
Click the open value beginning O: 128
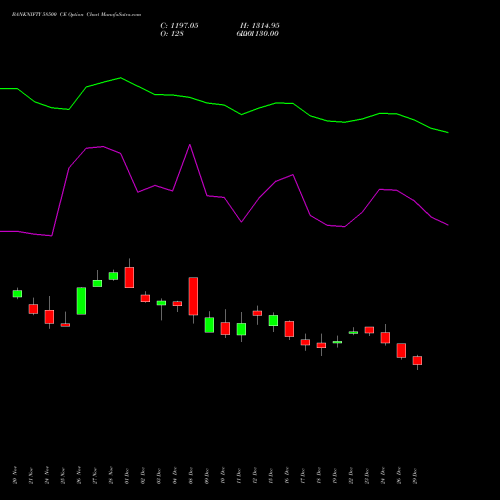pyautogui.click(x=172, y=34)
